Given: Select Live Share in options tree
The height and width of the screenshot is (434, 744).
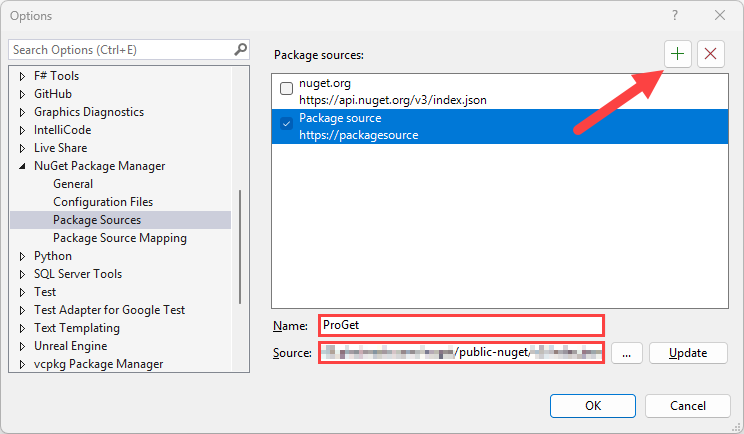Looking at the screenshot, I should click(x=60, y=148).
